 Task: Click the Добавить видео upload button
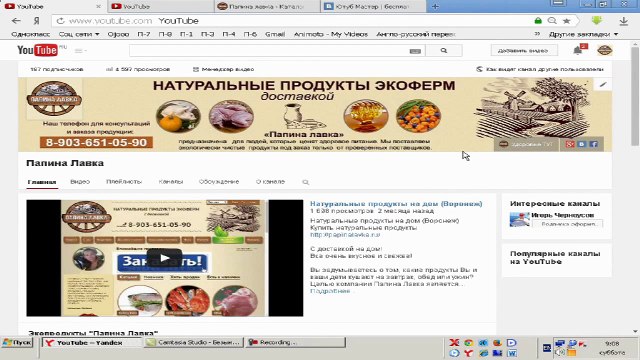(524, 51)
